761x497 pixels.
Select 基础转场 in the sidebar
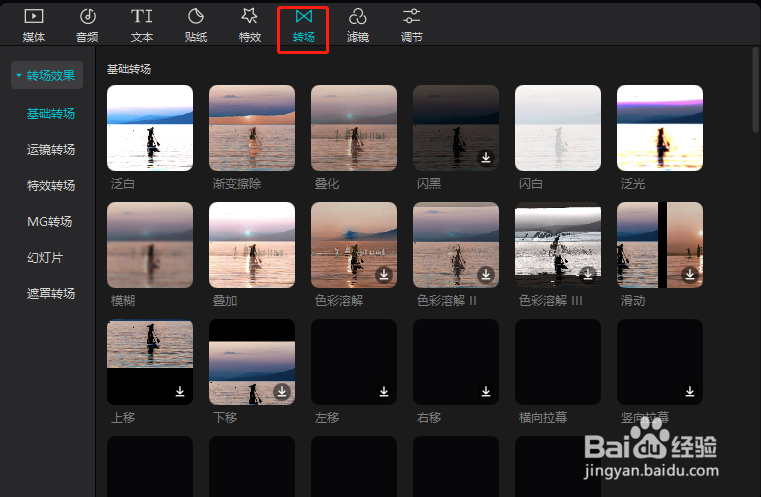tap(51, 114)
